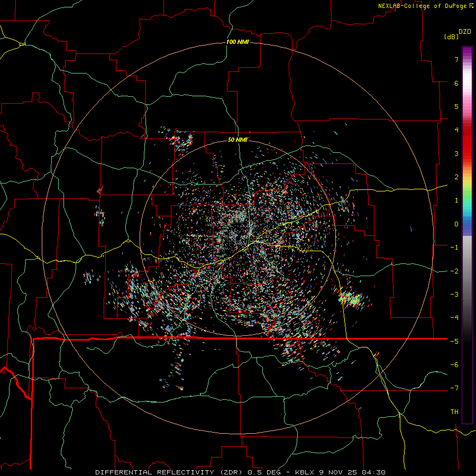Click the TH threshold label on the legend
The image size is (476, 476).
point(454,412)
